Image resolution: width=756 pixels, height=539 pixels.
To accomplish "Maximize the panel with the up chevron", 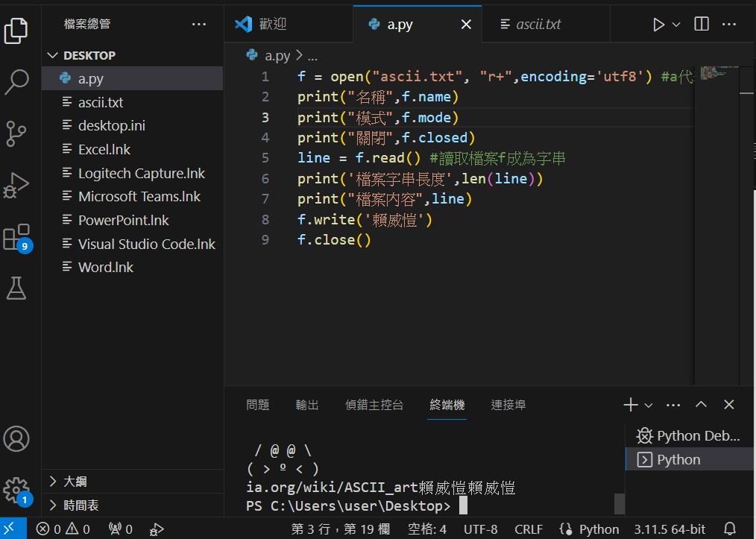I will (701, 405).
